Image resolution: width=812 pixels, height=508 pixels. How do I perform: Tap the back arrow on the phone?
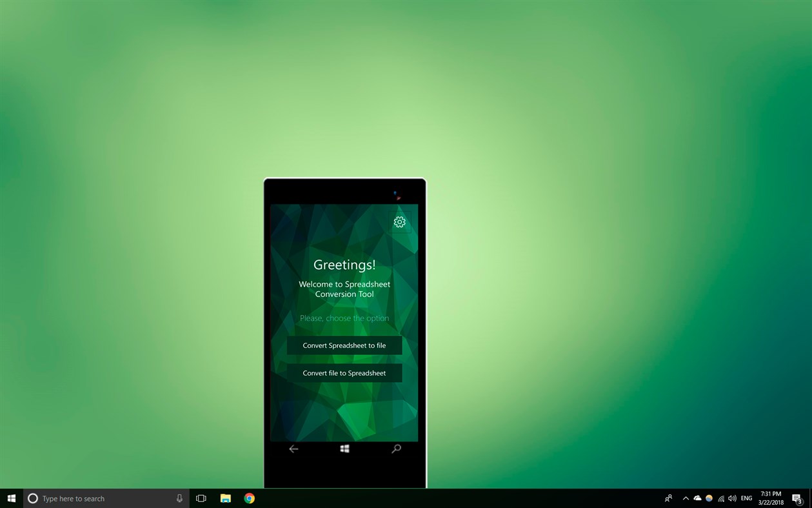coord(293,449)
